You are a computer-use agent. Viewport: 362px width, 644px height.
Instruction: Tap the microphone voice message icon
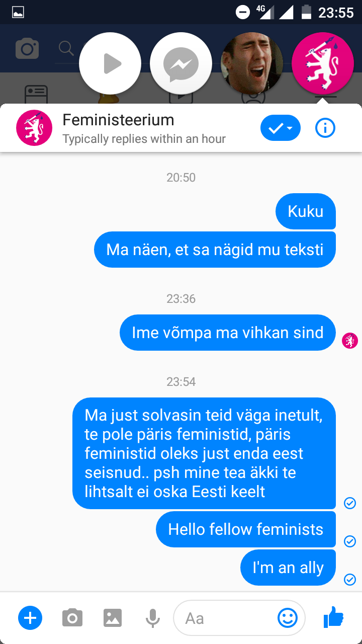[x=152, y=618]
